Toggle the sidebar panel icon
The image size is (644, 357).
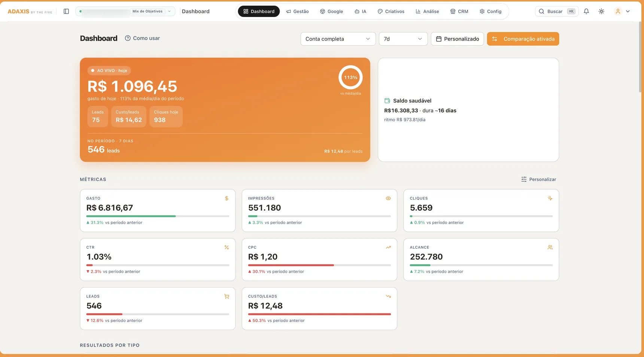coord(66,11)
